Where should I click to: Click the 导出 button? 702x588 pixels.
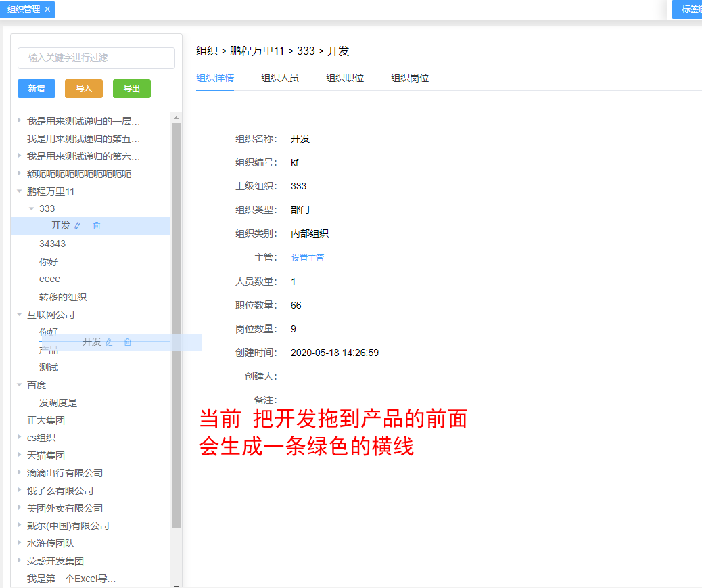(131, 89)
